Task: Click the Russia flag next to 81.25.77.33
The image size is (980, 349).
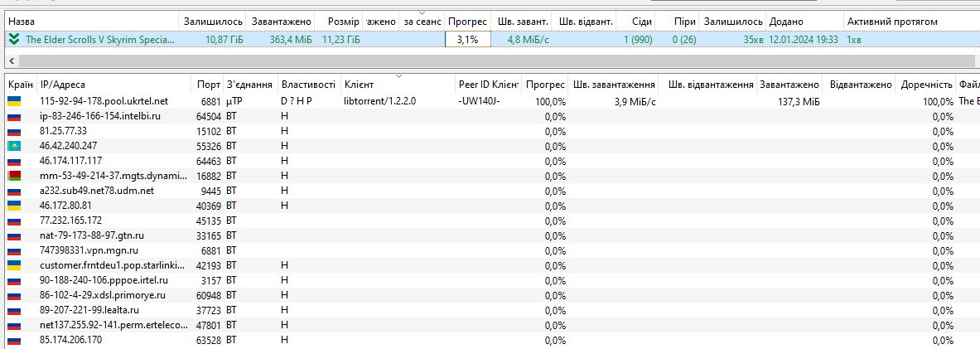Action: [x=14, y=131]
